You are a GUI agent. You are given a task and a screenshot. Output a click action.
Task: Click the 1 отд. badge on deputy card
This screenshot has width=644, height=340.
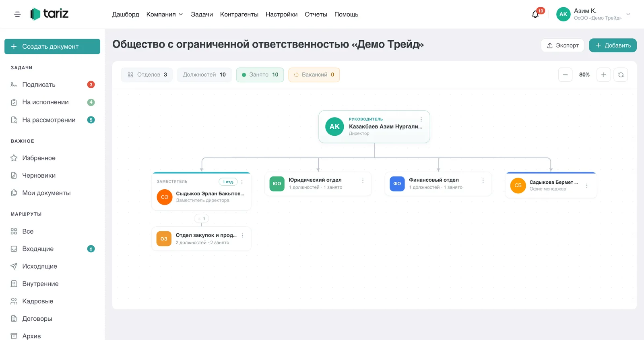pyautogui.click(x=228, y=182)
